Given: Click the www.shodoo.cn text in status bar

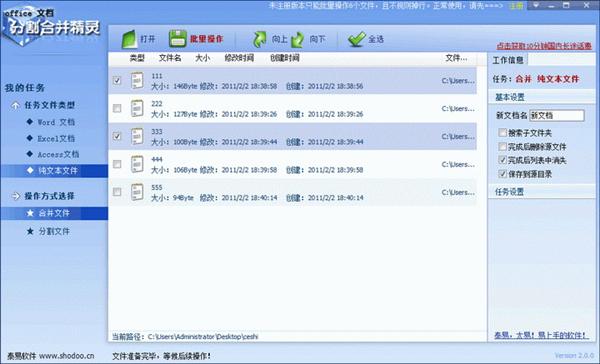Looking at the screenshot, I should tap(67, 356).
